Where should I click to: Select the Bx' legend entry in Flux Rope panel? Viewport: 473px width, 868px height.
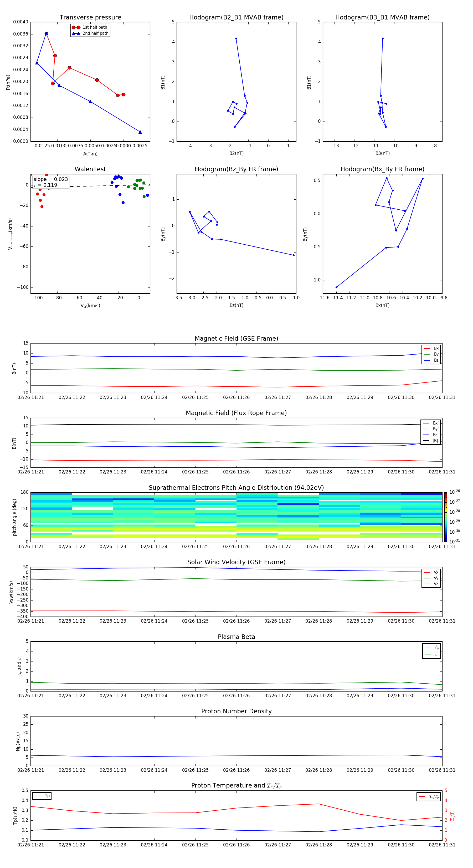tap(431, 423)
